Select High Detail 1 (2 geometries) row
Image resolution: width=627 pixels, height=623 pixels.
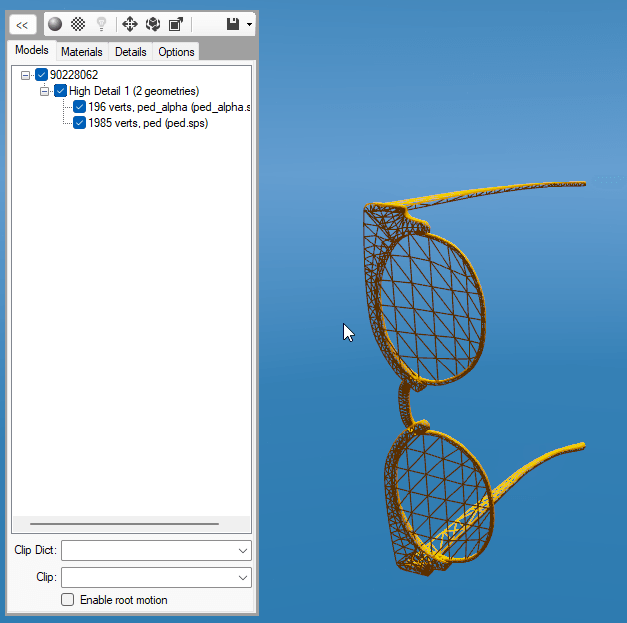click(134, 91)
